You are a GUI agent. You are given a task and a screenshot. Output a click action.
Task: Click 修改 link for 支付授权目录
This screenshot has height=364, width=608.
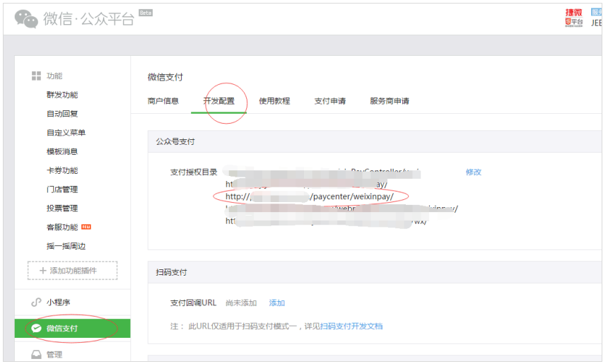[x=474, y=172]
